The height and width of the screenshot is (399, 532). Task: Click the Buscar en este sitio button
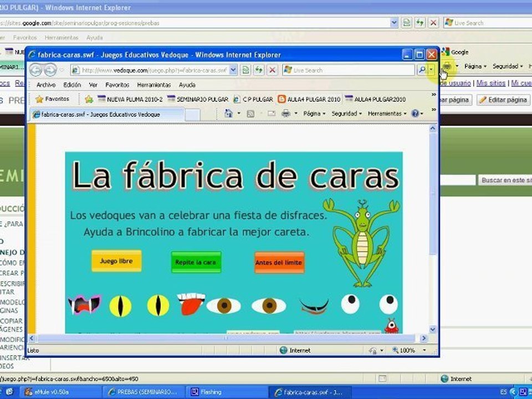505,180
